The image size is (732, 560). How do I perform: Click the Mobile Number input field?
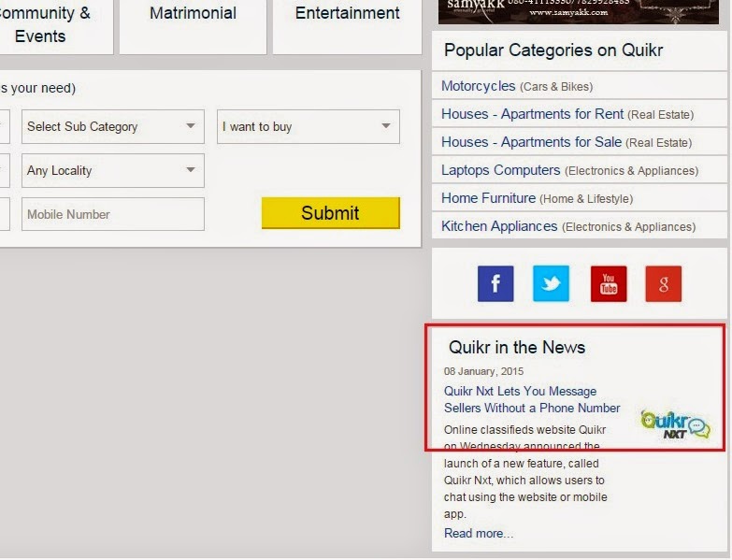click(113, 214)
